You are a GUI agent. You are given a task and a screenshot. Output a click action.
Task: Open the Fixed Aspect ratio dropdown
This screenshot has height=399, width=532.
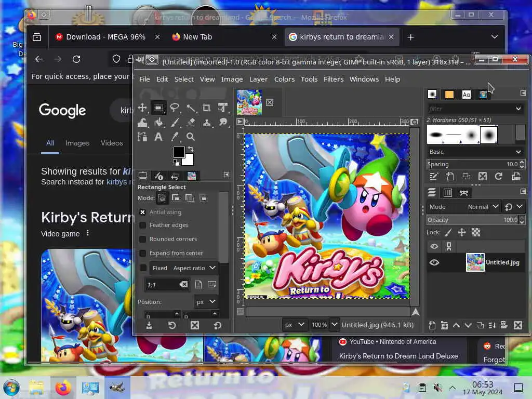tap(183, 268)
